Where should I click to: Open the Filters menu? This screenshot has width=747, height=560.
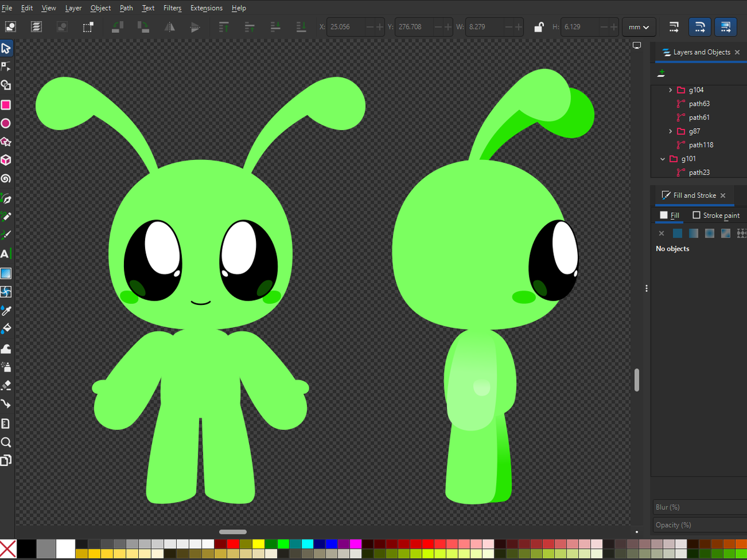[x=172, y=8]
